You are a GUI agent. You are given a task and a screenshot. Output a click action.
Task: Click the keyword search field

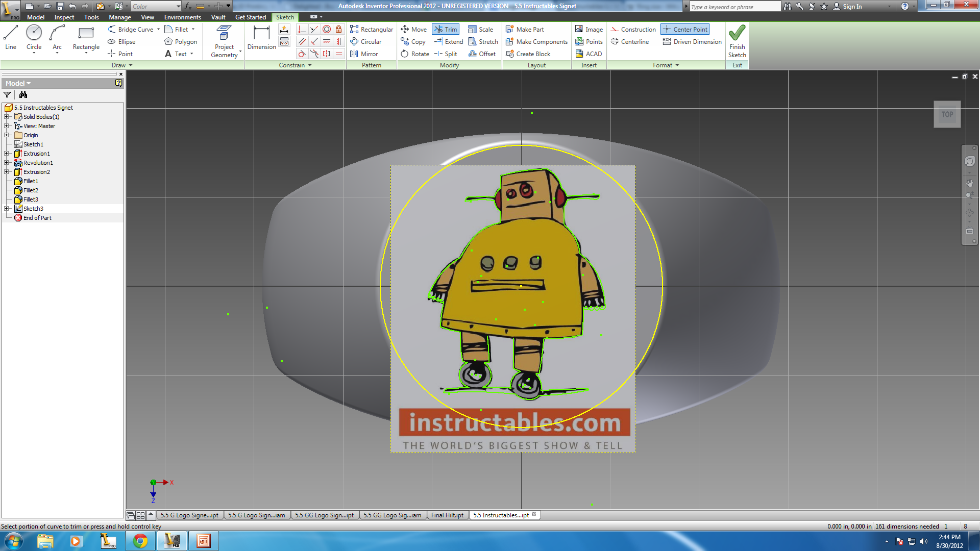735,7
